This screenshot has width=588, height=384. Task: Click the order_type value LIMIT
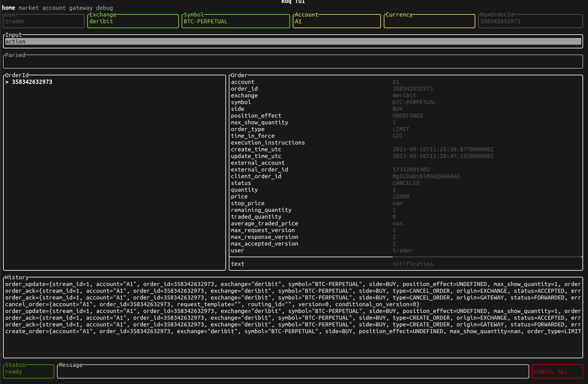(x=401, y=129)
